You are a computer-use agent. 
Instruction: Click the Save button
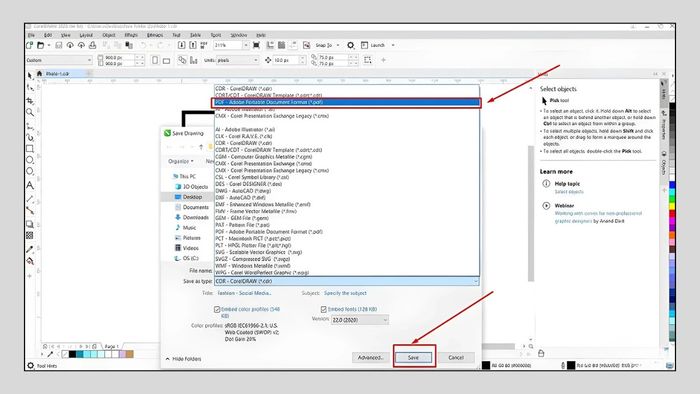[x=413, y=357]
